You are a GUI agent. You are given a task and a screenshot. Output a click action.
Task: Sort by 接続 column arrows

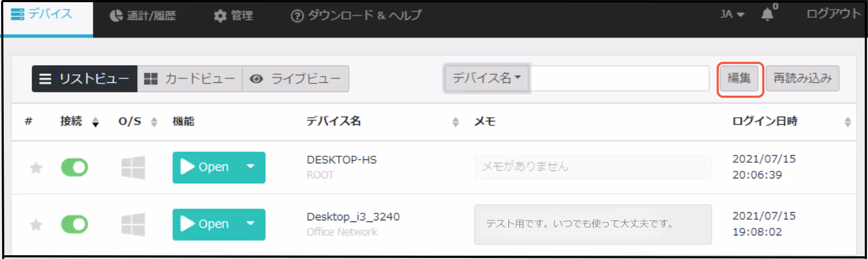96,122
